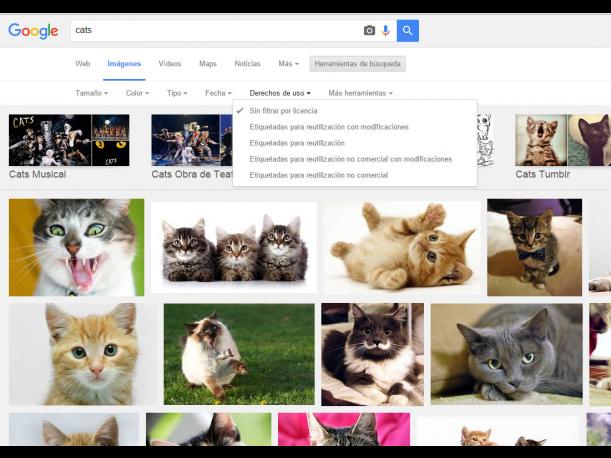Open the Fecha filter dropdown
Image resolution: width=611 pixels, height=458 pixels.
coord(218,93)
